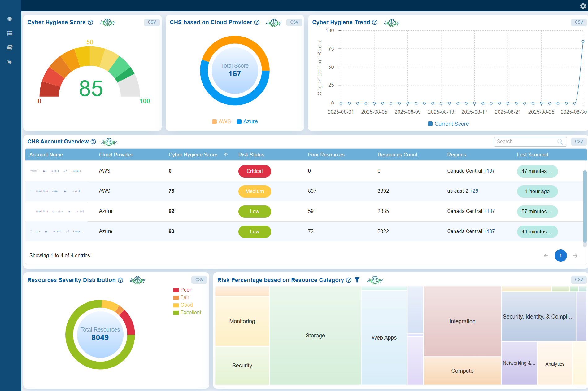This screenshot has height=391, width=588.
Task: Sort by Last Scanned column header
Action: (532, 155)
